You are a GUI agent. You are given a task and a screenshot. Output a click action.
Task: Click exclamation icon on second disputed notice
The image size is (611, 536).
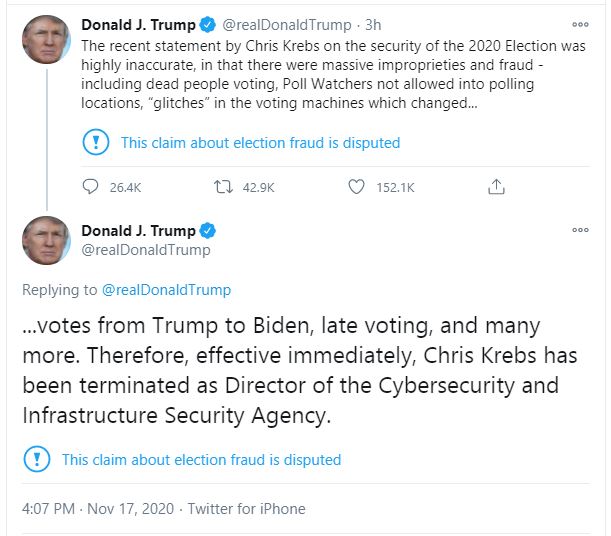point(37,459)
